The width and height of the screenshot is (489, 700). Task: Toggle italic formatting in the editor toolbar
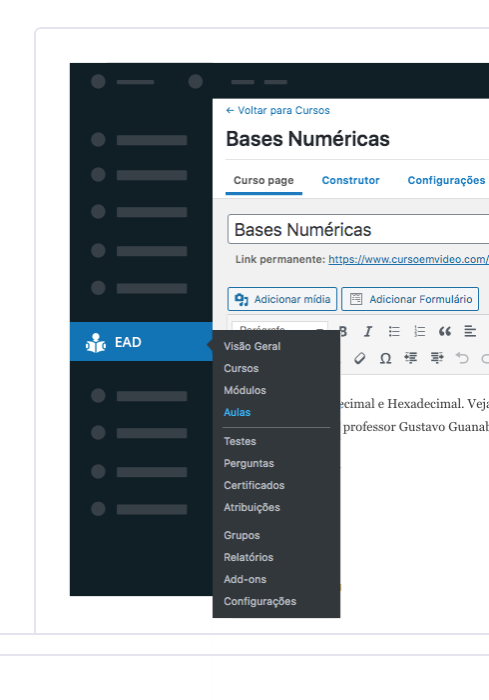point(368,331)
